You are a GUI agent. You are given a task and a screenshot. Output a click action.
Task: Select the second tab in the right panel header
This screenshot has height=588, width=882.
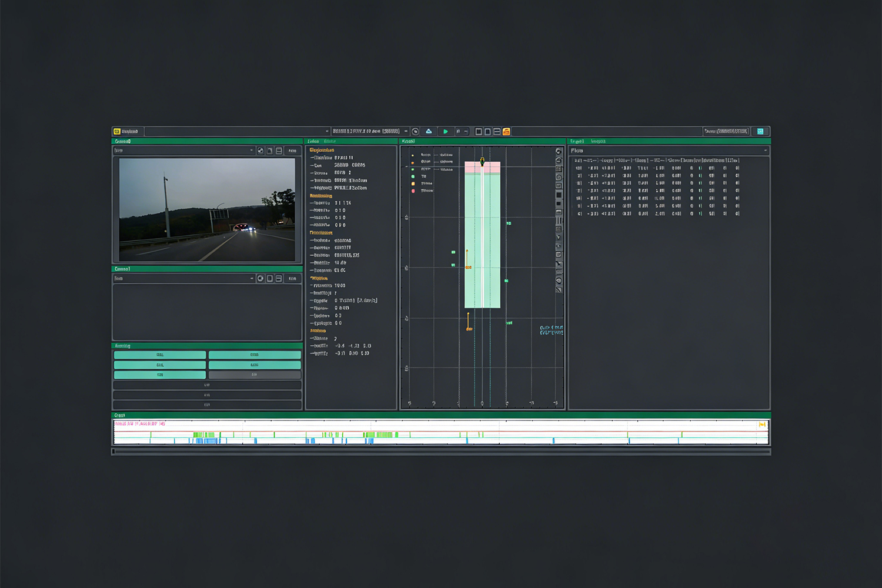(x=598, y=142)
